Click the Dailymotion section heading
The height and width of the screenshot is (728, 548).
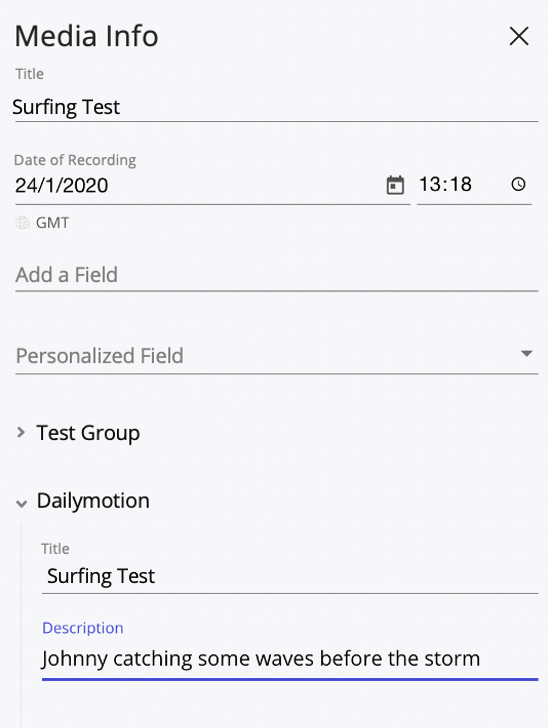coord(93,501)
